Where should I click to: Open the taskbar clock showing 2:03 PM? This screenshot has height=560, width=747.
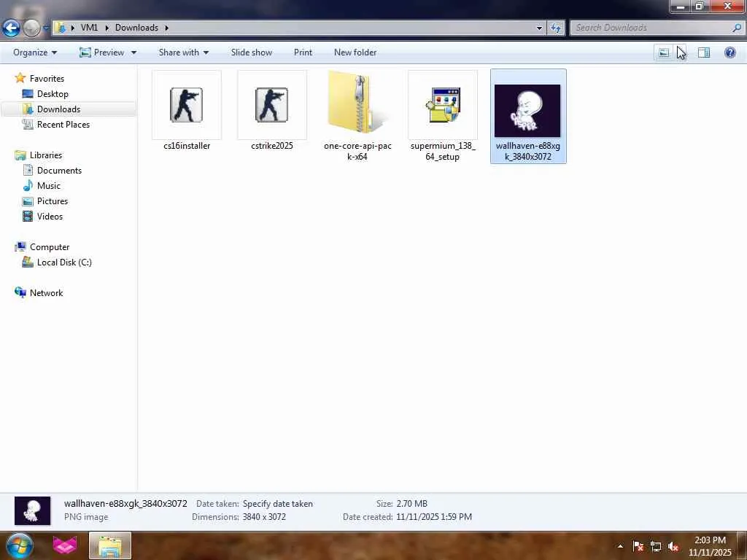710,546
